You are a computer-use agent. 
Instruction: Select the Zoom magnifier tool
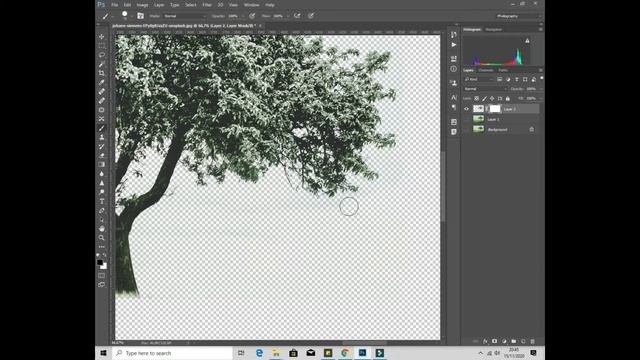[x=102, y=238]
